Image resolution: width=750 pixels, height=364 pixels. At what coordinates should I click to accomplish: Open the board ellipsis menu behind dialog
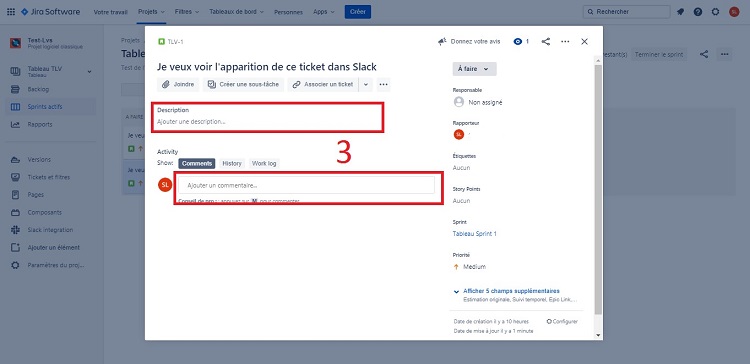725,55
